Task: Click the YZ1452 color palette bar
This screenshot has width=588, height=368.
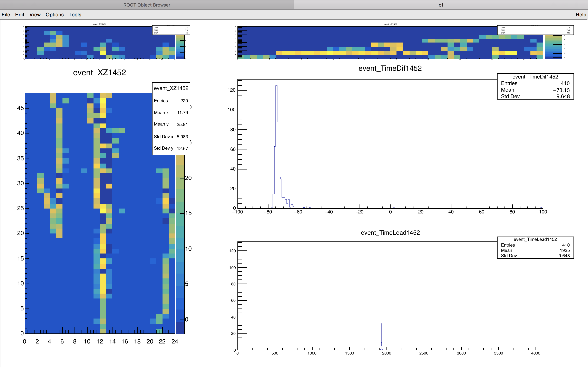Action: 553,47
